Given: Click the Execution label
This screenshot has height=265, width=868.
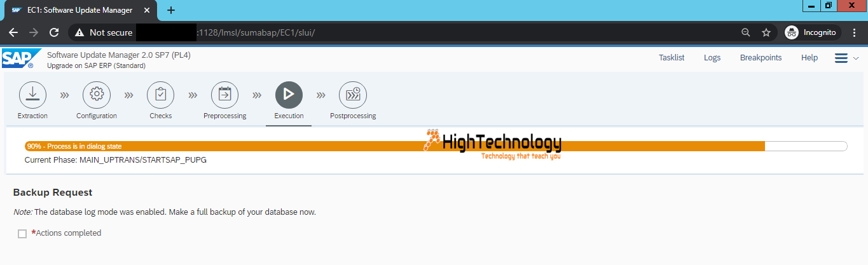Looking at the screenshot, I should point(289,116).
